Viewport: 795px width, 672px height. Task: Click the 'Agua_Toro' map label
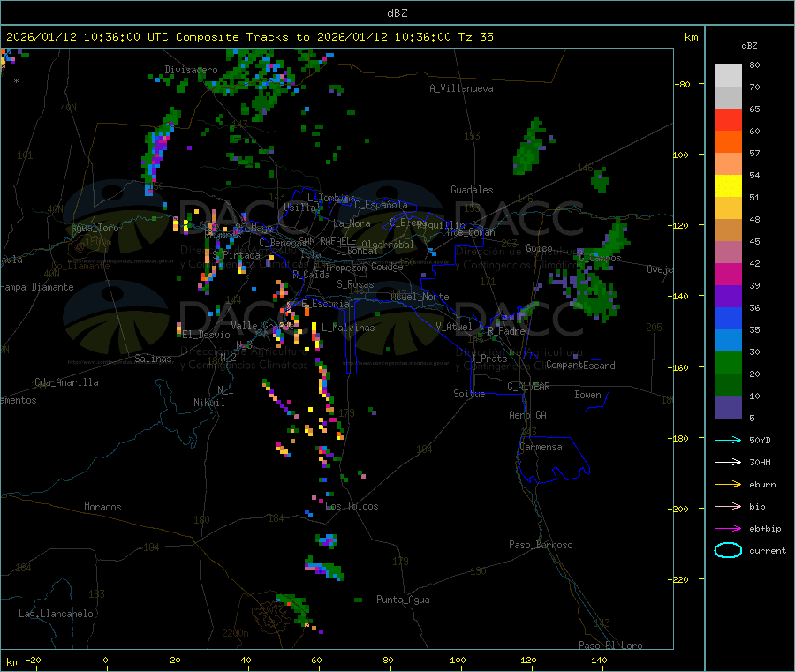coord(95,228)
